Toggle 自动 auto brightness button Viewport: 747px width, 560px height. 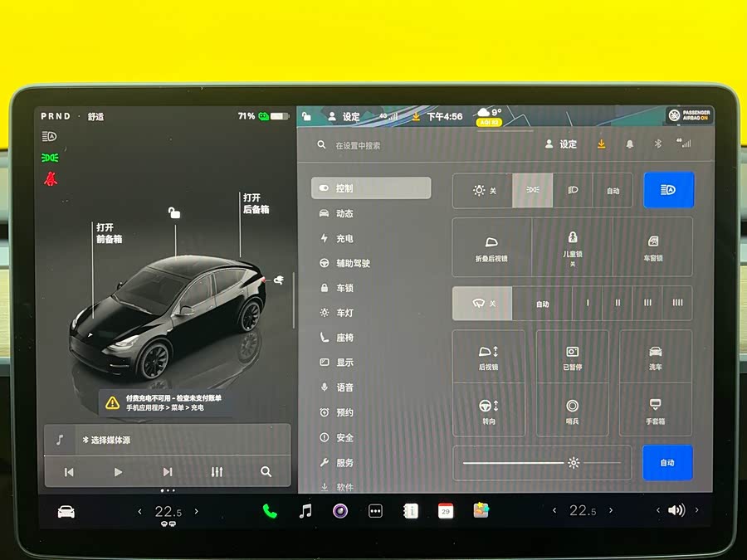pos(667,462)
